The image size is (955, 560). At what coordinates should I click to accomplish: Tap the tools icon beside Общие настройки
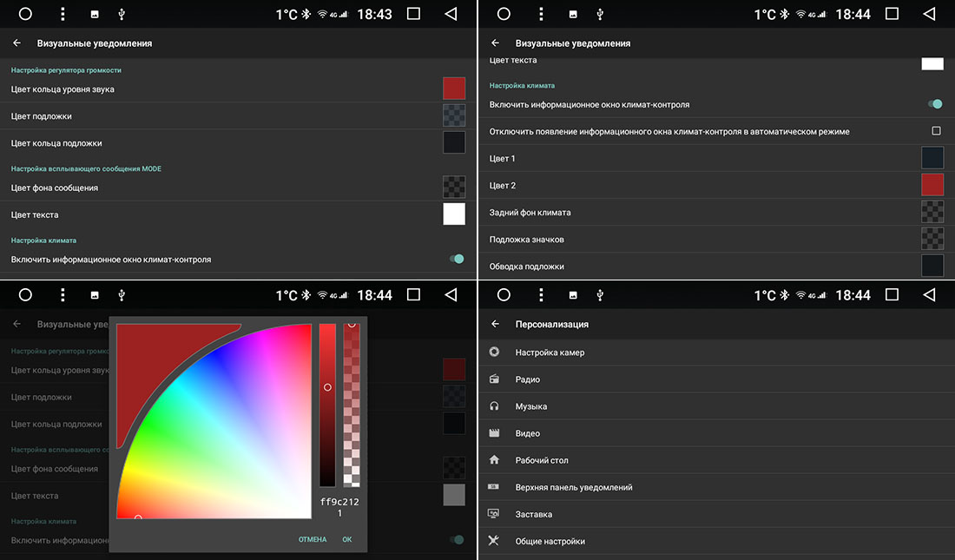[494, 541]
